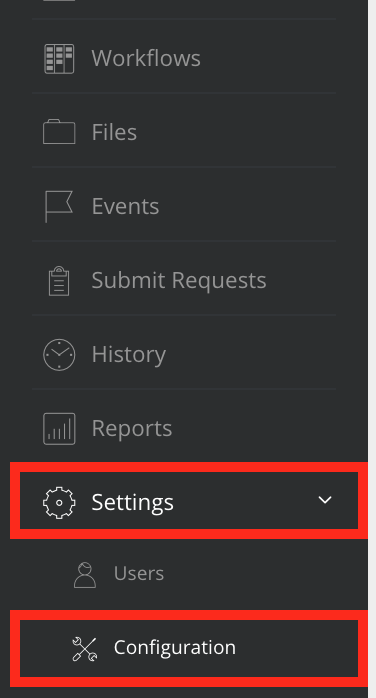This screenshot has width=376, height=698.
Task: Click the Configuration wrench and screwdriver icon
Action: tap(85, 649)
